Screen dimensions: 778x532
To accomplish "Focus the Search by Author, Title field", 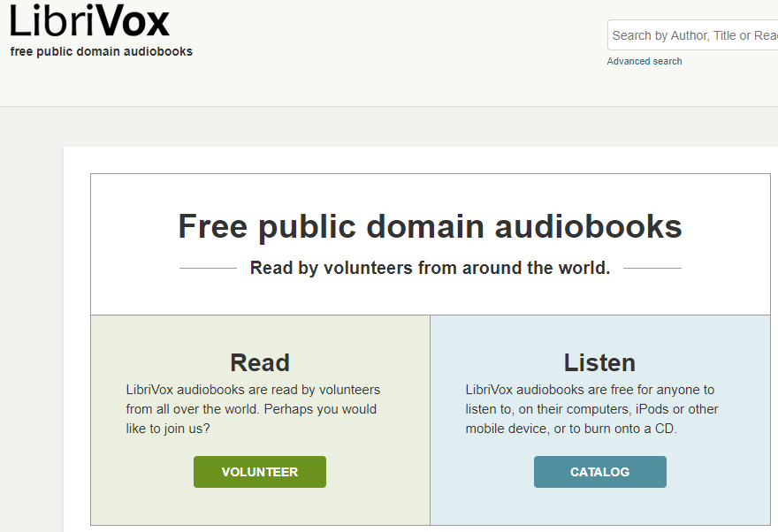I will point(692,35).
